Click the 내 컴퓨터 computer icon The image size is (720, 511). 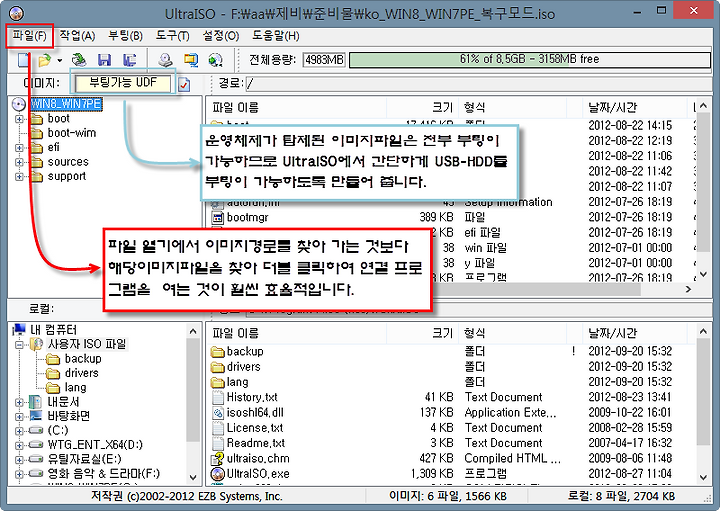[19, 330]
